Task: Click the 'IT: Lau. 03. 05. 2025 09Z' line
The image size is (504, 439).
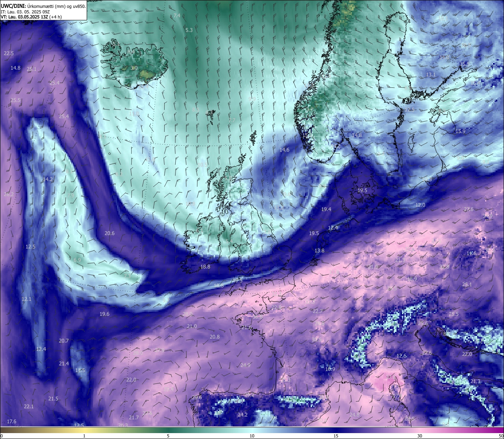Action: 25,12
